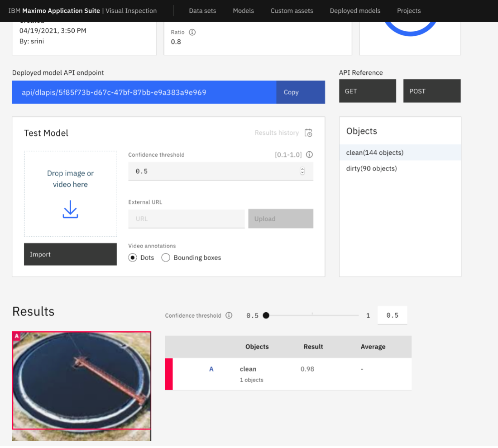
Task: Click the External URL input field
Action: click(x=187, y=219)
